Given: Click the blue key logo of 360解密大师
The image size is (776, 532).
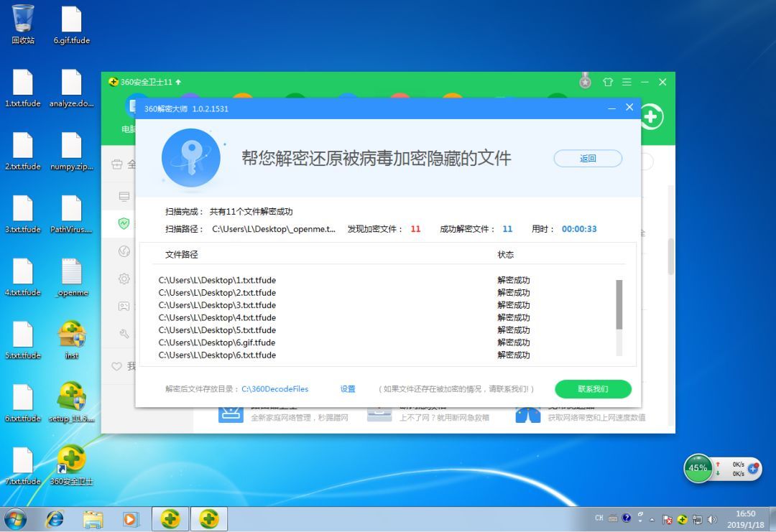Looking at the screenshot, I should coord(190,158).
